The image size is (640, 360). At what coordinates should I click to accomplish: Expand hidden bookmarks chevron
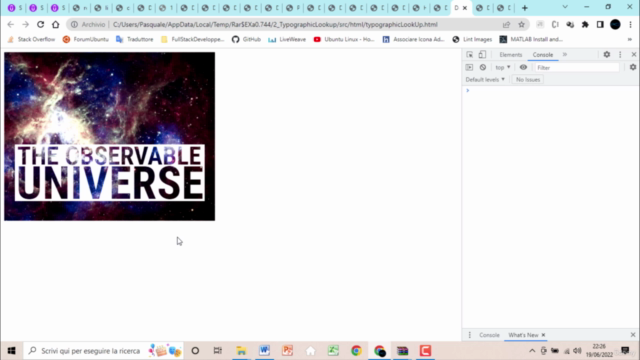point(630,40)
